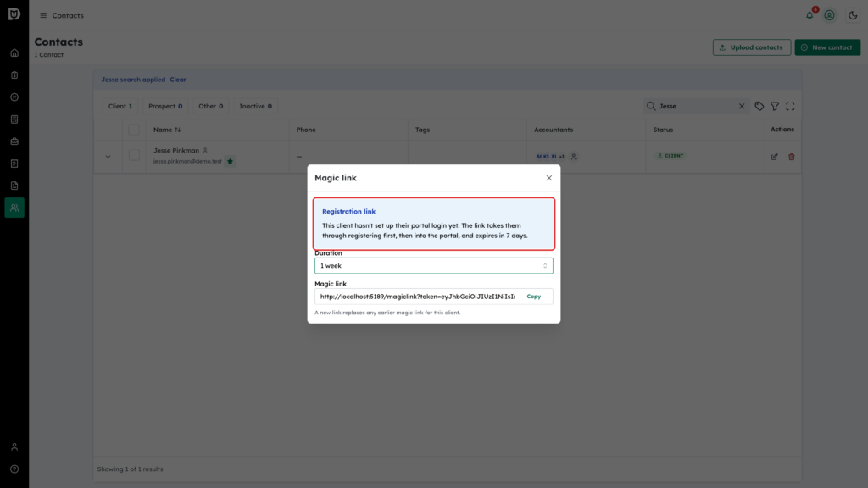
Task: Click the accountant initials badges in Jesse's row
Action: [x=550, y=157]
